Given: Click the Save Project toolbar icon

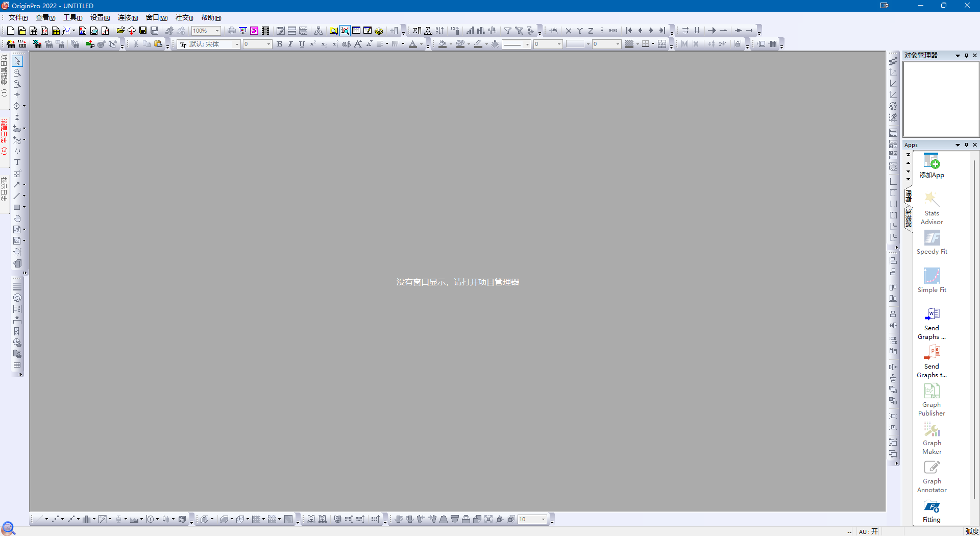Looking at the screenshot, I should (143, 31).
